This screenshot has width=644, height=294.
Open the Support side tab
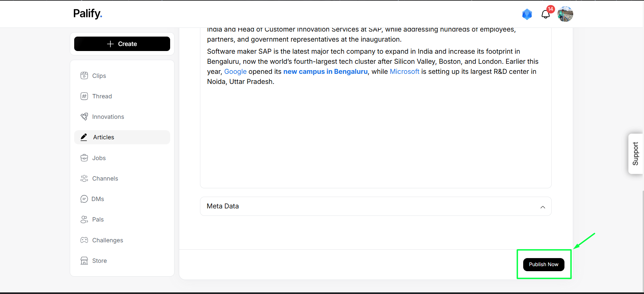pyautogui.click(x=635, y=154)
